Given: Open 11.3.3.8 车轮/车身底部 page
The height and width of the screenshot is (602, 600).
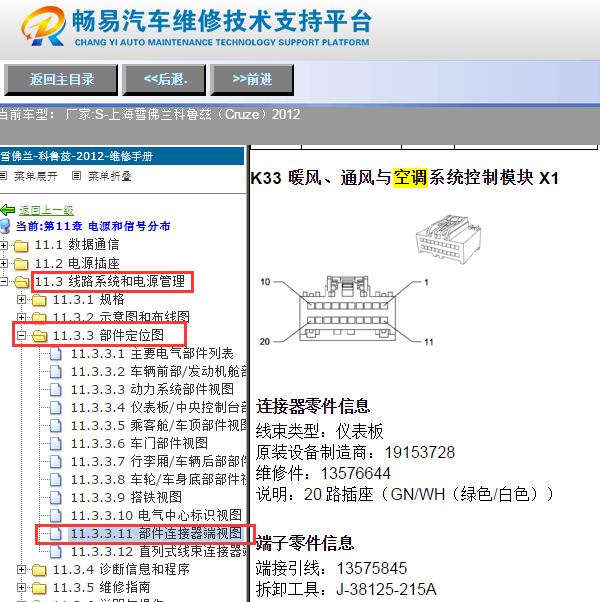Looking at the screenshot, I should (159, 479).
